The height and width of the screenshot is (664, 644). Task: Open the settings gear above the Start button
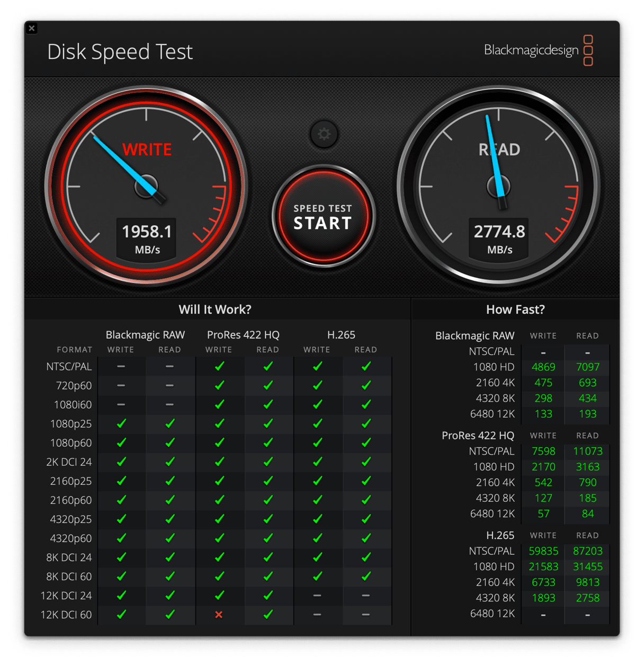click(x=324, y=134)
